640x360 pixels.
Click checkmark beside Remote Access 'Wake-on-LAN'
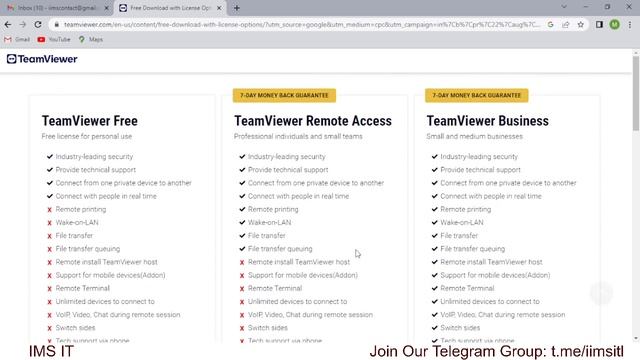(242, 222)
